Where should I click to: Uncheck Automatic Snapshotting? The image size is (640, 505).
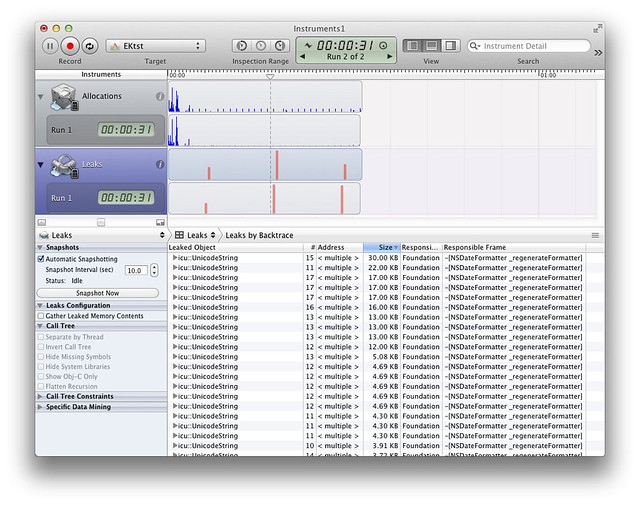click(41, 259)
